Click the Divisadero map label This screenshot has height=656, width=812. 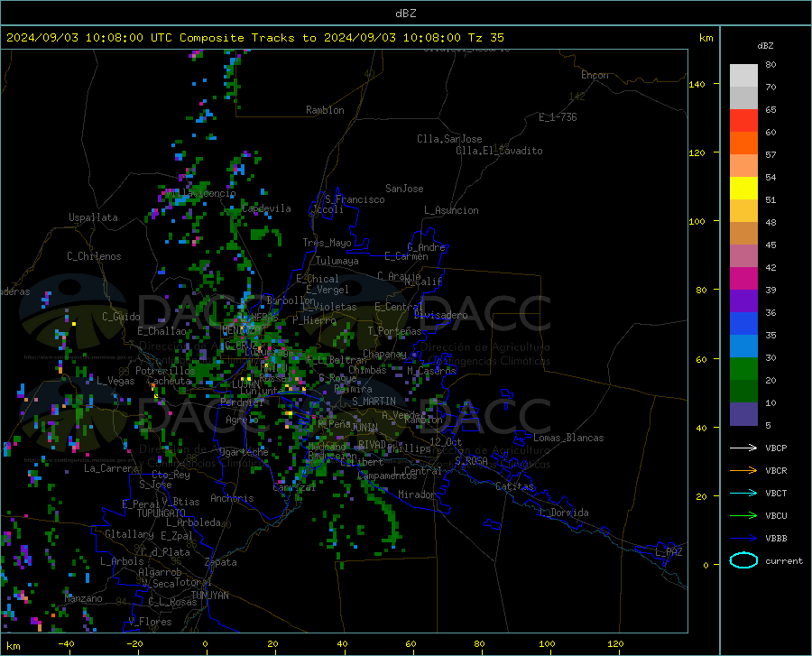pos(440,315)
